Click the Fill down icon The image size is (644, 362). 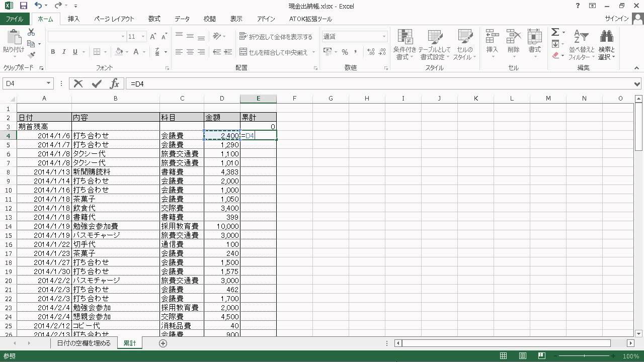[555, 44]
